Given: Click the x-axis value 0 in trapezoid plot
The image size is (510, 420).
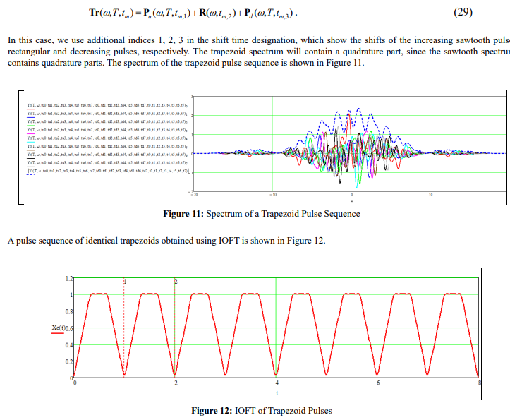Looking at the screenshot, I should (75, 383).
